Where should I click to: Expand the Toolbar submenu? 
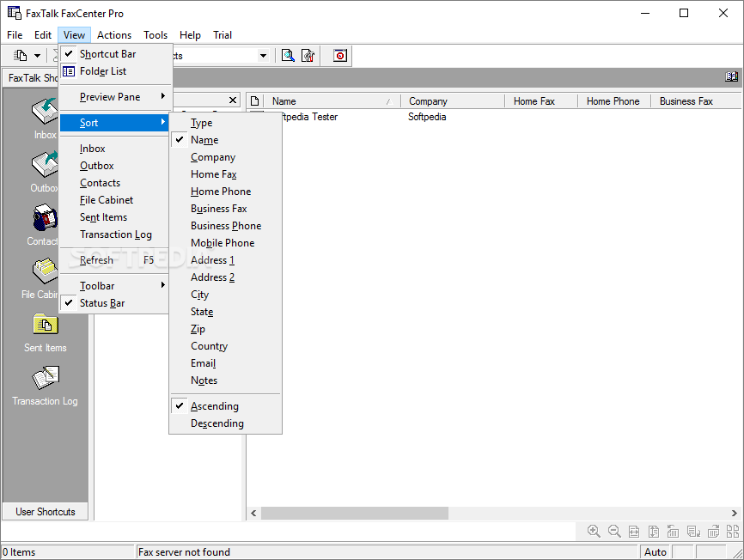(x=114, y=286)
